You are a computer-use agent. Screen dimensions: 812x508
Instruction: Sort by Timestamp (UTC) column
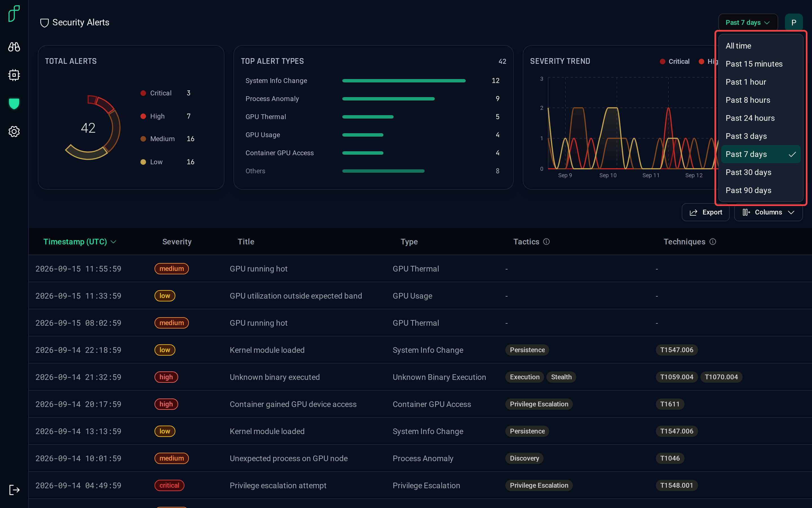pyautogui.click(x=80, y=242)
